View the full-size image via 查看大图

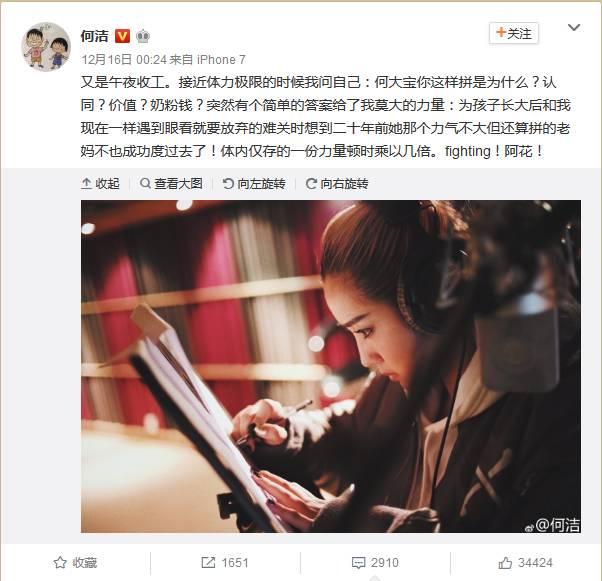coord(171,184)
